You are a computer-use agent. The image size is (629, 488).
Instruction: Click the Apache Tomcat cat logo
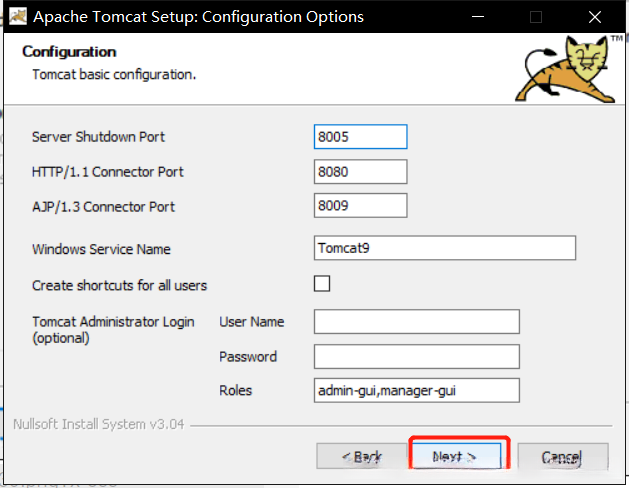(x=569, y=66)
